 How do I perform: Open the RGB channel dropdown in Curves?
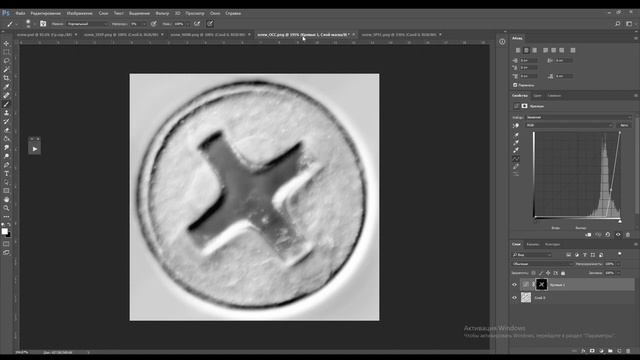(x=569, y=125)
